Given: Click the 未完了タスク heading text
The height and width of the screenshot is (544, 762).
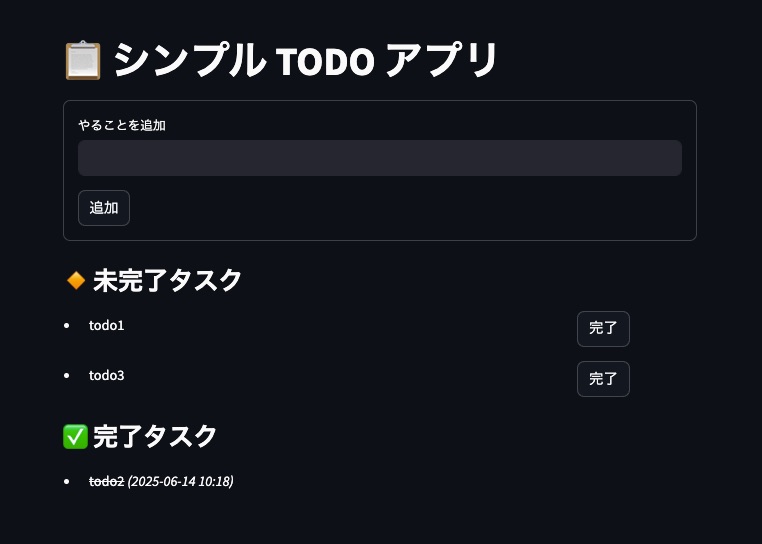Looking at the screenshot, I should point(167,281).
